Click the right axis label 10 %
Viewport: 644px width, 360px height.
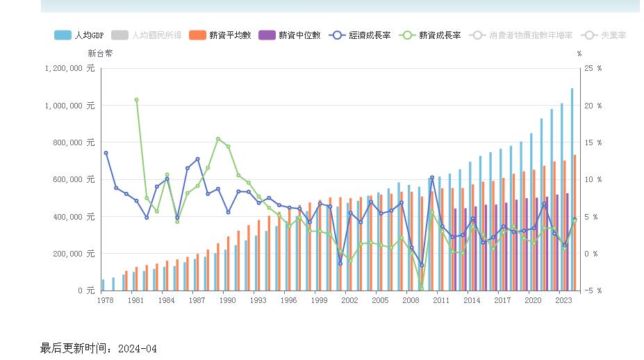593,179
